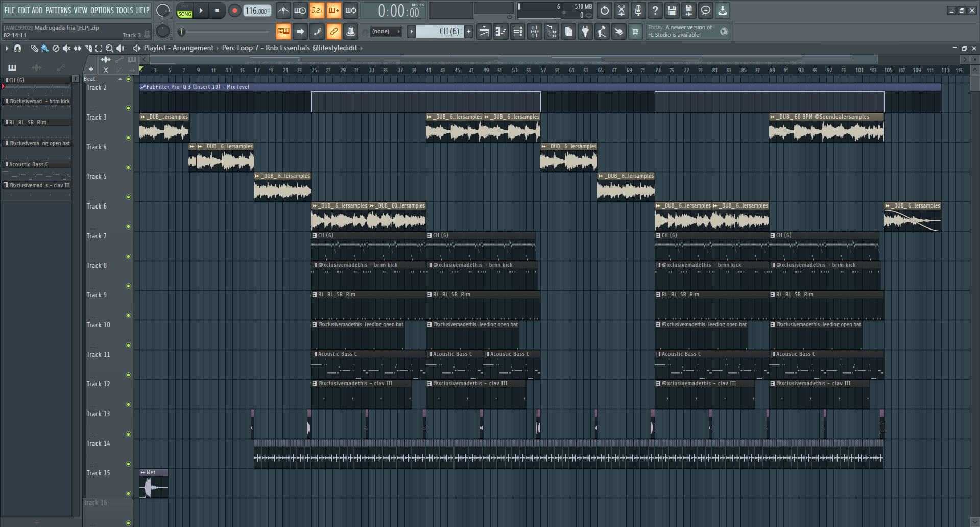Image resolution: width=980 pixels, height=527 pixels.
Task: Toggle overdub (blend recording) mode
Action: tap(334, 10)
